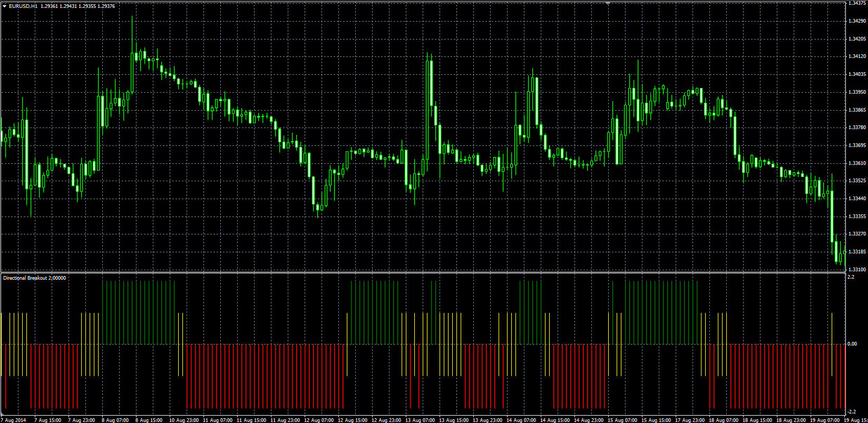Click the 1.34375 price axis label
Image resolution: width=868 pixels, height=423 pixels.
coord(857,3)
